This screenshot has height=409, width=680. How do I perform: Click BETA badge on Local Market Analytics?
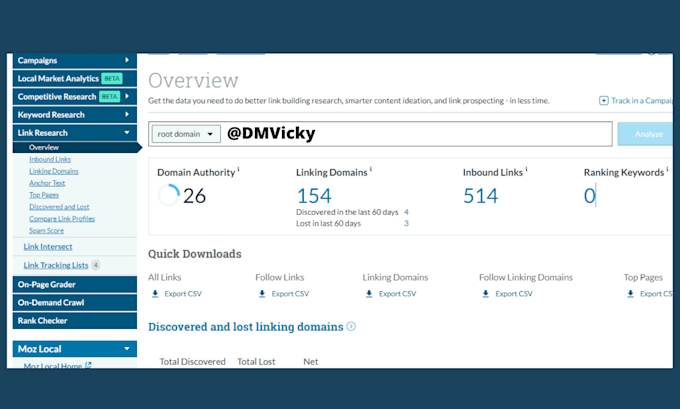[x=112, y=79]
